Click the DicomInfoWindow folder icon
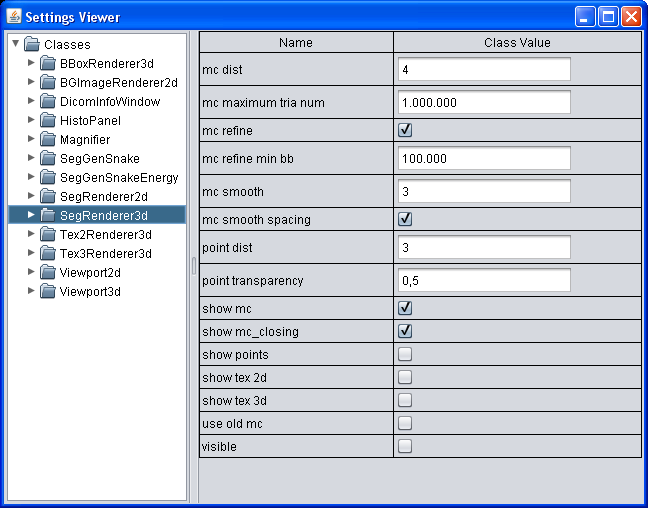This screenshot has width=648, height=508. 48,101
